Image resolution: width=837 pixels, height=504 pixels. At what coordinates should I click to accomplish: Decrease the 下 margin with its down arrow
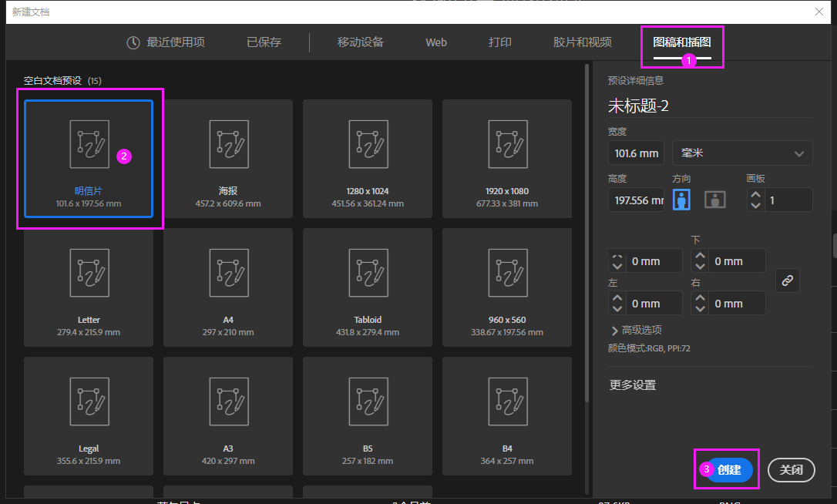pyautogui.click(x=699, y=265)
